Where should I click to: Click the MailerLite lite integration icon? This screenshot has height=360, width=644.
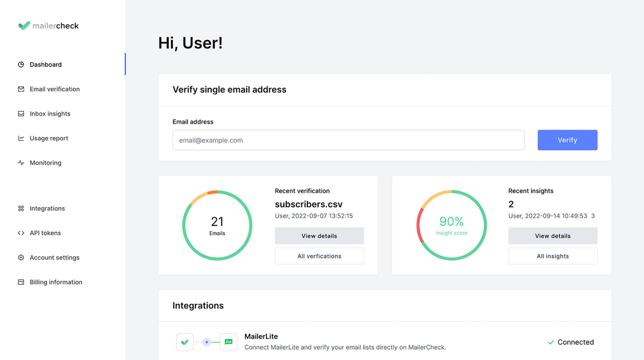229,342
